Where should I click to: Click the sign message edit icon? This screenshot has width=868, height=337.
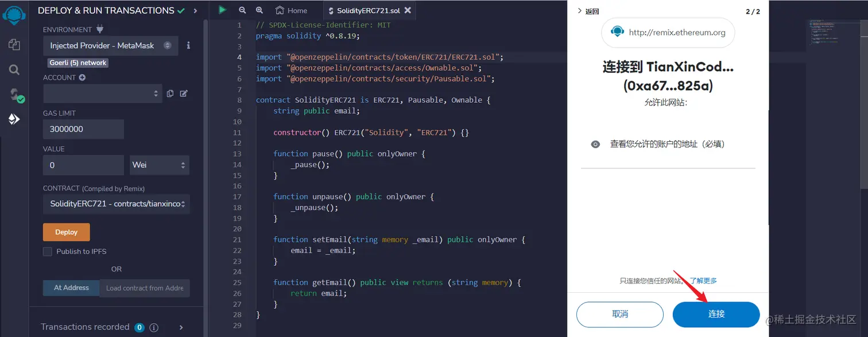coord(184,94)
